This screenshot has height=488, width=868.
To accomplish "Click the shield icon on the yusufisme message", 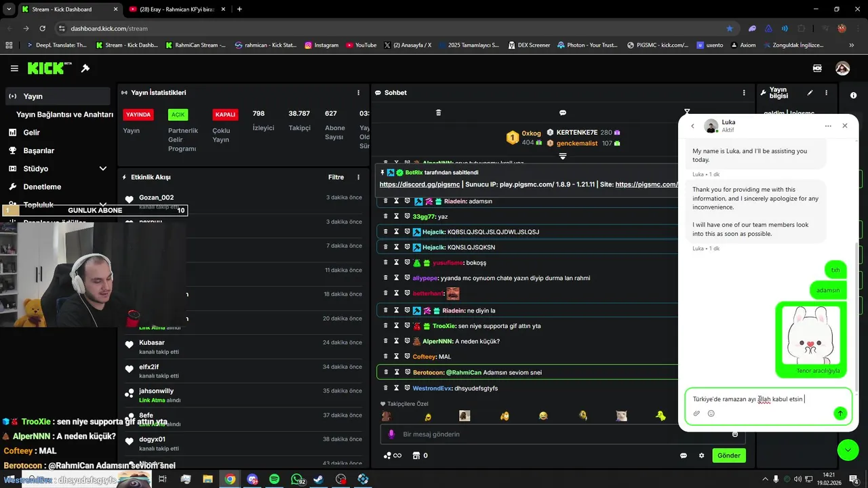I will (x=407, y=262).
